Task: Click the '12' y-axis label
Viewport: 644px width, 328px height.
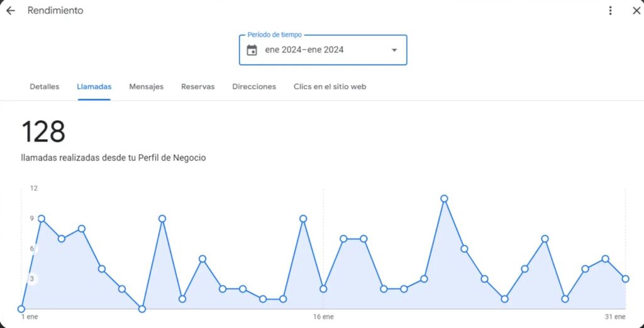Action: click(34, 188)
